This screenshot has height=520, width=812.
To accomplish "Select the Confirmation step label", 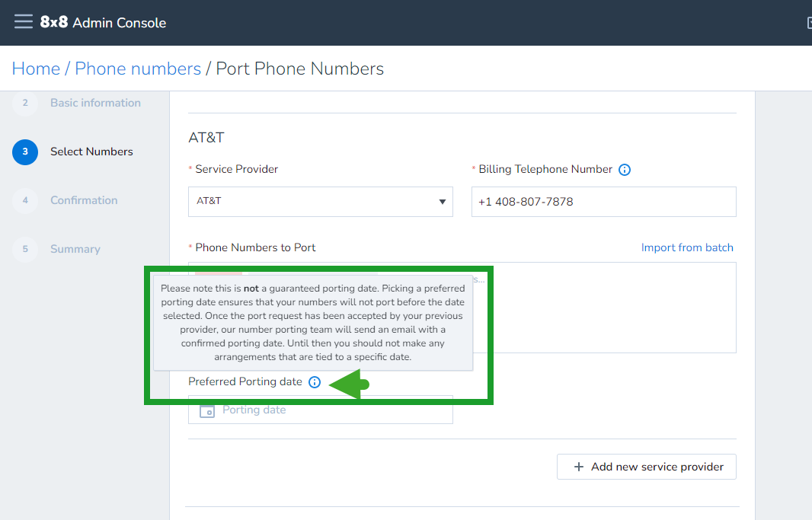I will click(x=84, y=200).
